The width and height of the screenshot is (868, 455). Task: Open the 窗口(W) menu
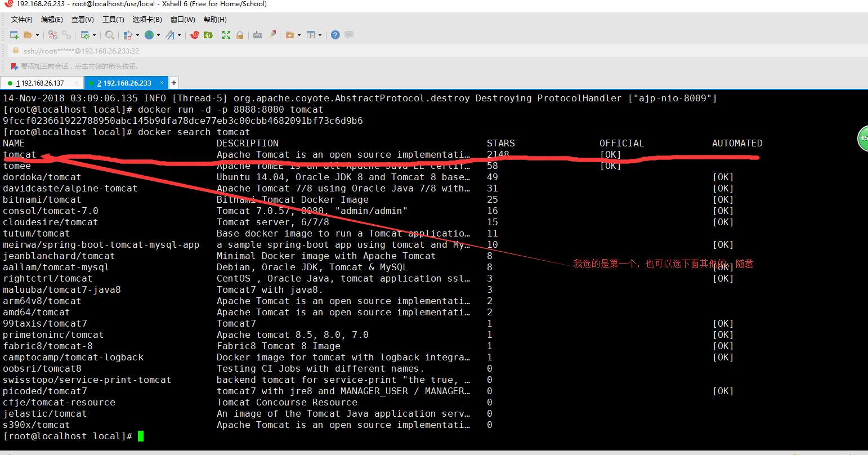(x=183, y=20)
